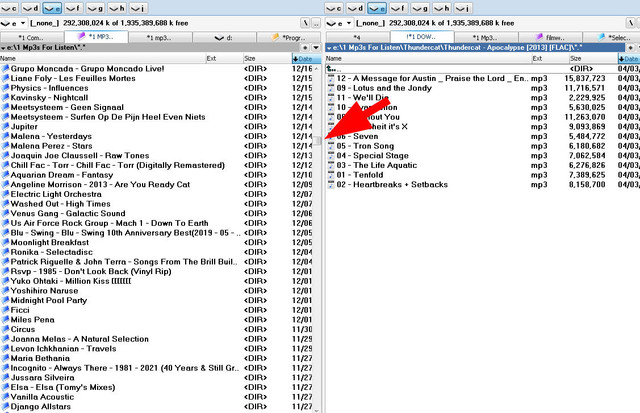
Task: Go to root directory in right panel
Action: point(630,23)
